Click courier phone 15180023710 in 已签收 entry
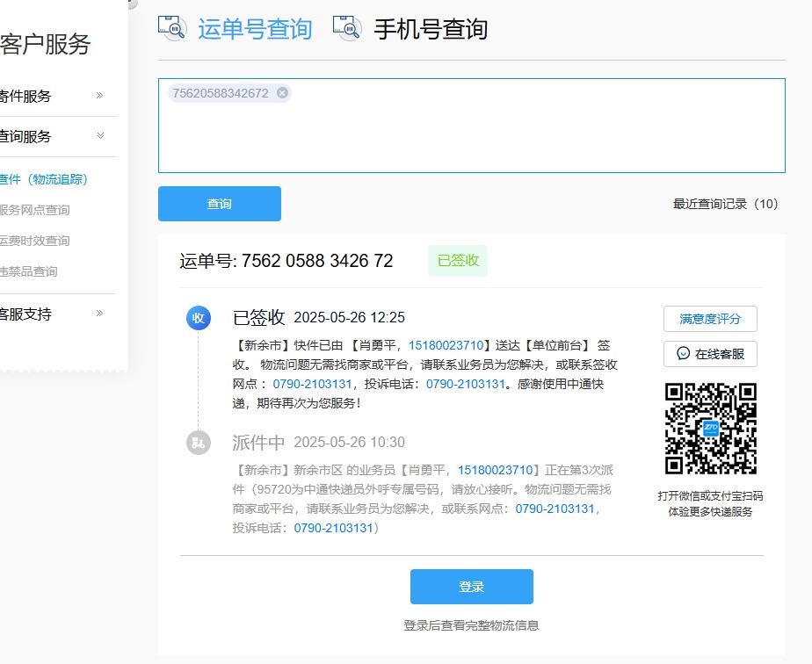 click(x=446, y=345)
